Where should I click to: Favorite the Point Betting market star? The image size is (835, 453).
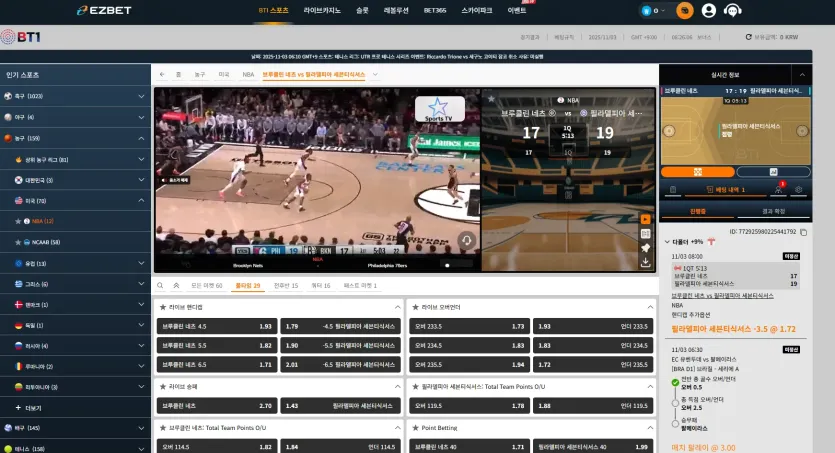[415, 427]
